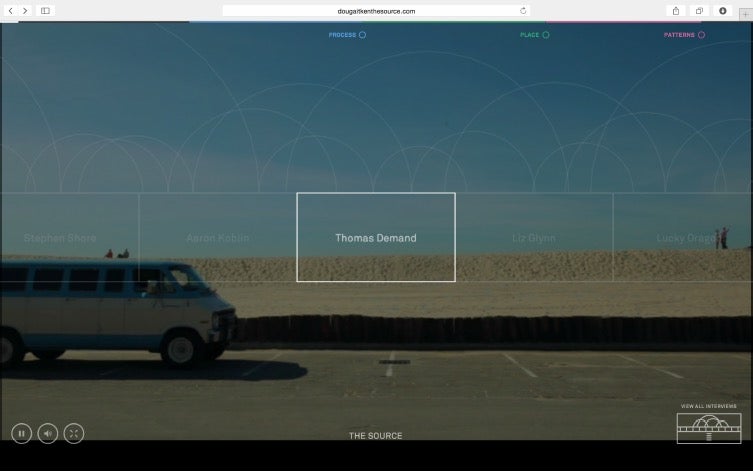The width and height of the screenshot is (753, 472).
Task: Go back with the browser back arrow
Action: click(x=11, y=11)
